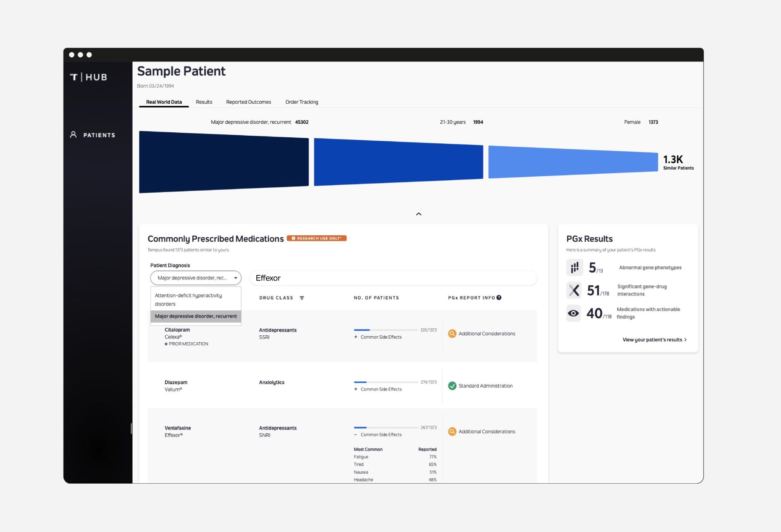Open the Drug Class filter icon
The height and width of the screenshot is (532, 781).
coord(302,298)
